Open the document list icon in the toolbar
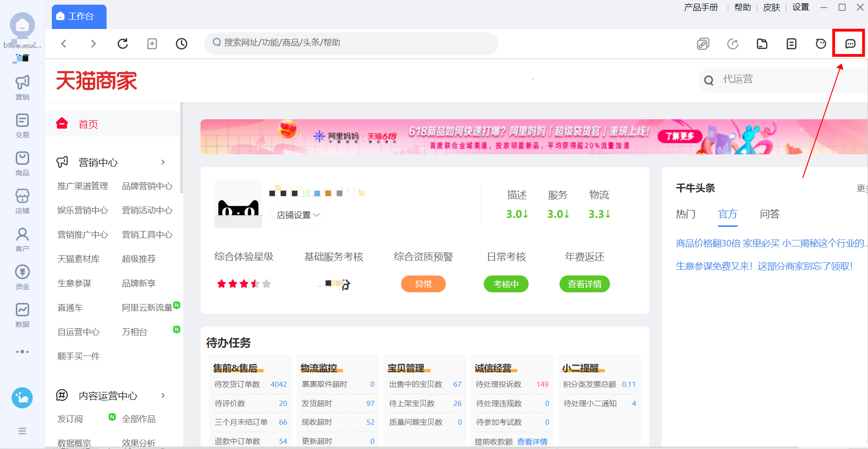The width and height of the screenshot is (868, 449). (791, 44)
